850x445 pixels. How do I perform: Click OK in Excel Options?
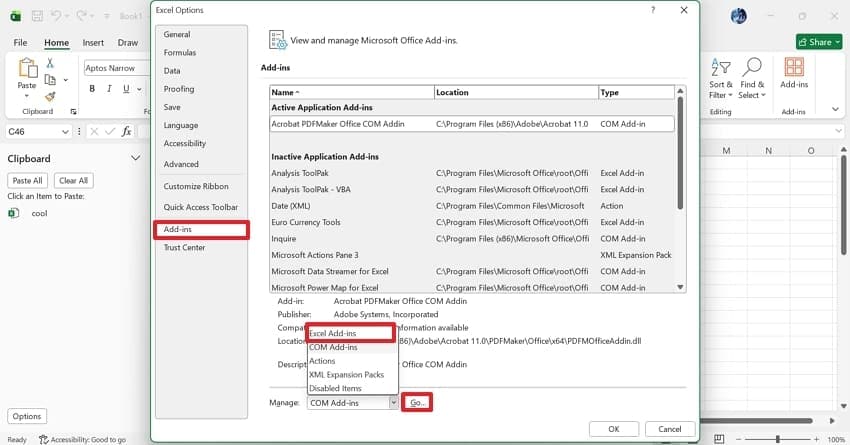(x=614, y=429)
